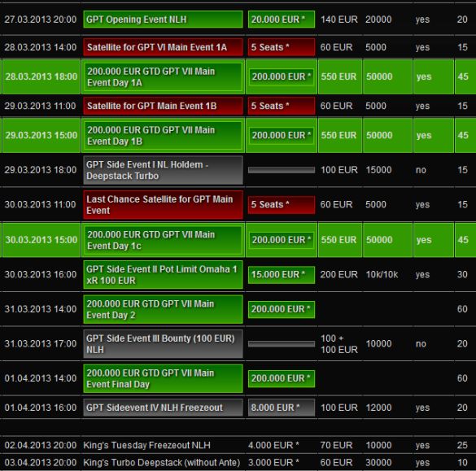Image resolution: width=476 pixels, height=471 pixels.
Task: Click Satellite for GPT Main Event 1B
Action: coord(163,106)
